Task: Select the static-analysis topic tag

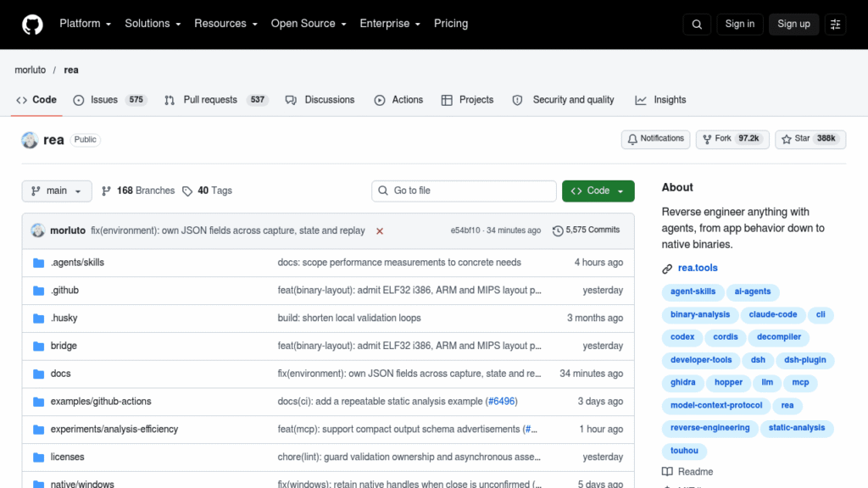Action: (797, 428)
